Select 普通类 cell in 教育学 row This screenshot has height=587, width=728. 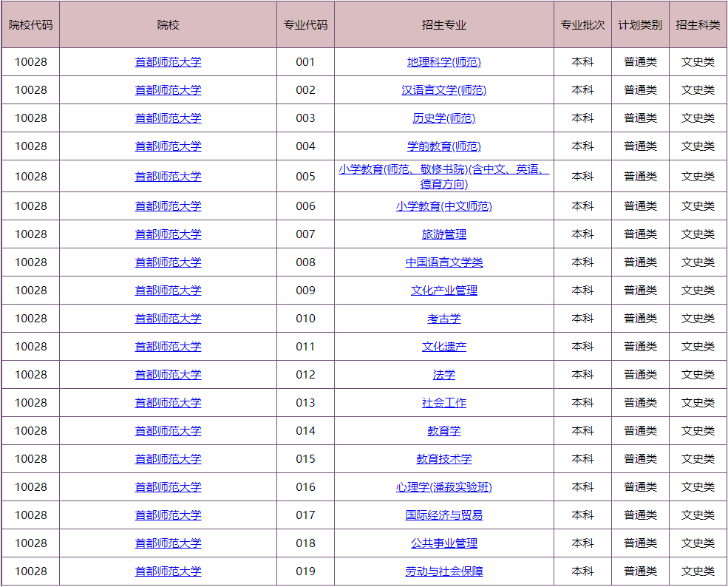(x=640, y=431)
